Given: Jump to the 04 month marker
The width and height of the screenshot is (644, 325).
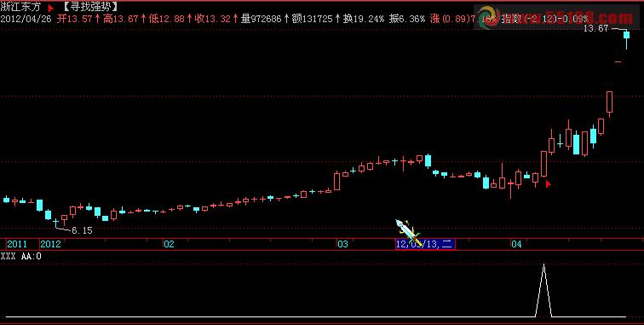Looking at the screenshot, I should (x=516, y=244).
